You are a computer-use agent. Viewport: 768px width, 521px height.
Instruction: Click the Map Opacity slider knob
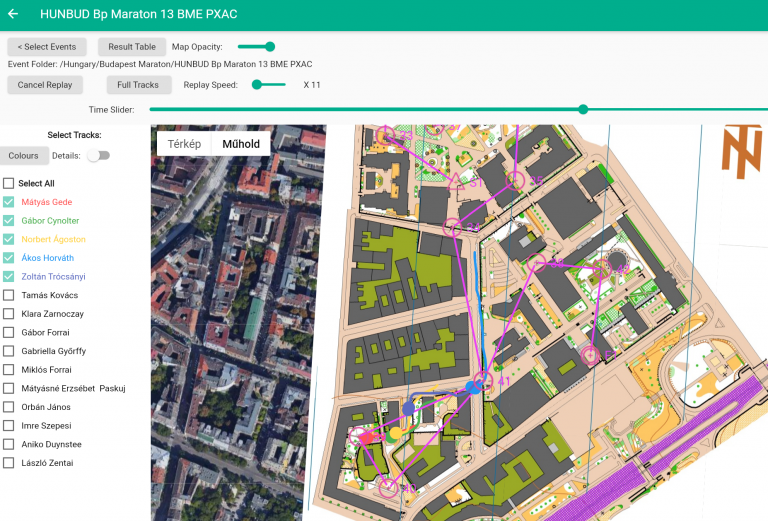[x=269, y=46]
